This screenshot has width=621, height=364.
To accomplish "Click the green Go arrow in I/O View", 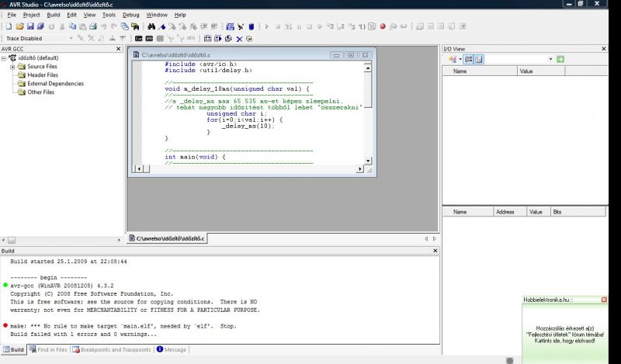I will pos(560,59).
